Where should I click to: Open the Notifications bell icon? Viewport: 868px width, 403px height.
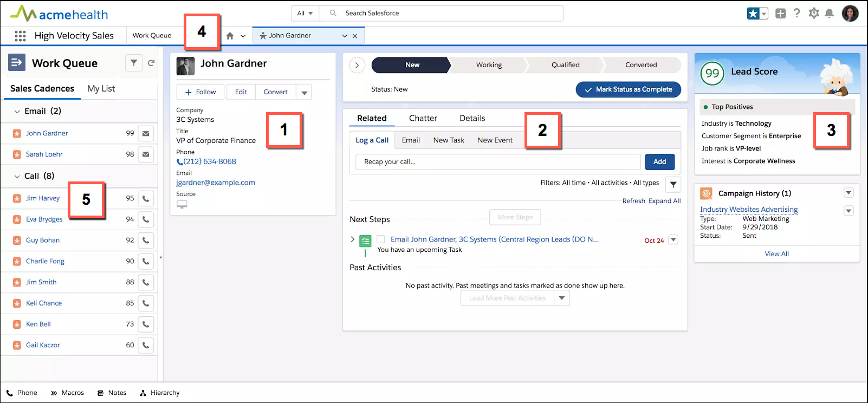(x=829, y=14)
